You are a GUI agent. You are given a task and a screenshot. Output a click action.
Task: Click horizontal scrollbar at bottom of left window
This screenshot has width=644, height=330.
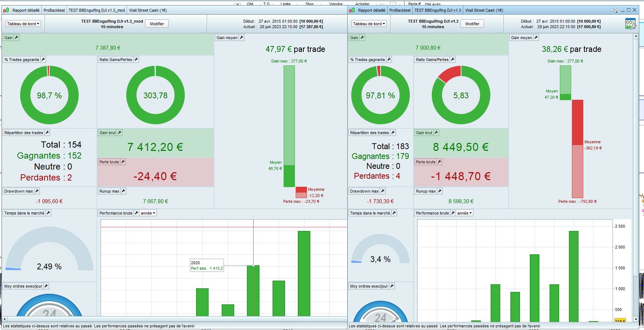(177, 319)
